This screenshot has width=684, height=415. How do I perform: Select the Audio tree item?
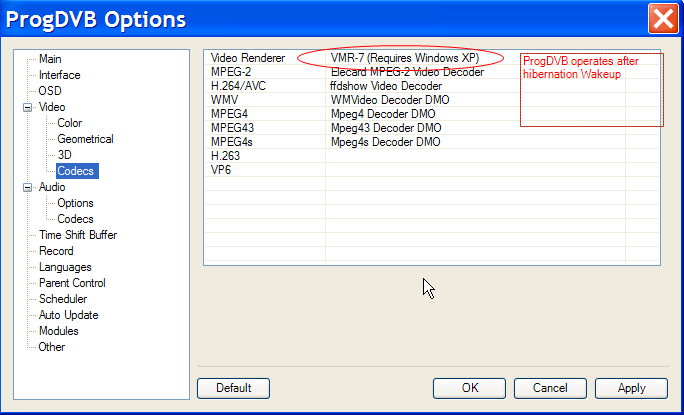click(52, 187)
